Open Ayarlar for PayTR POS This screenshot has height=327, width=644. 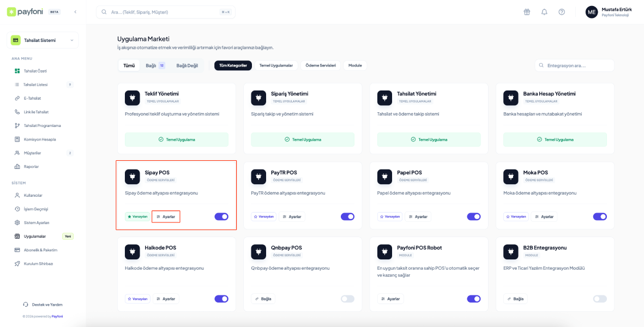292,216
